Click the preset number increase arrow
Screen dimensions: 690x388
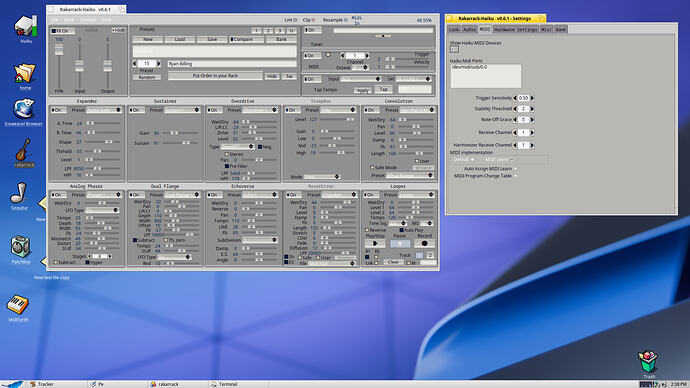pos(158,64)
